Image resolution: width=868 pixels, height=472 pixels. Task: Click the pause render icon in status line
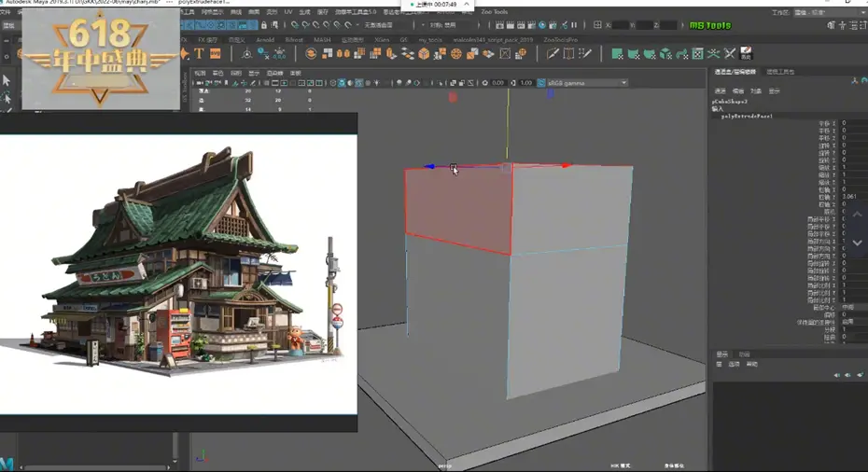pyautogui.click(x=574, y=25)
